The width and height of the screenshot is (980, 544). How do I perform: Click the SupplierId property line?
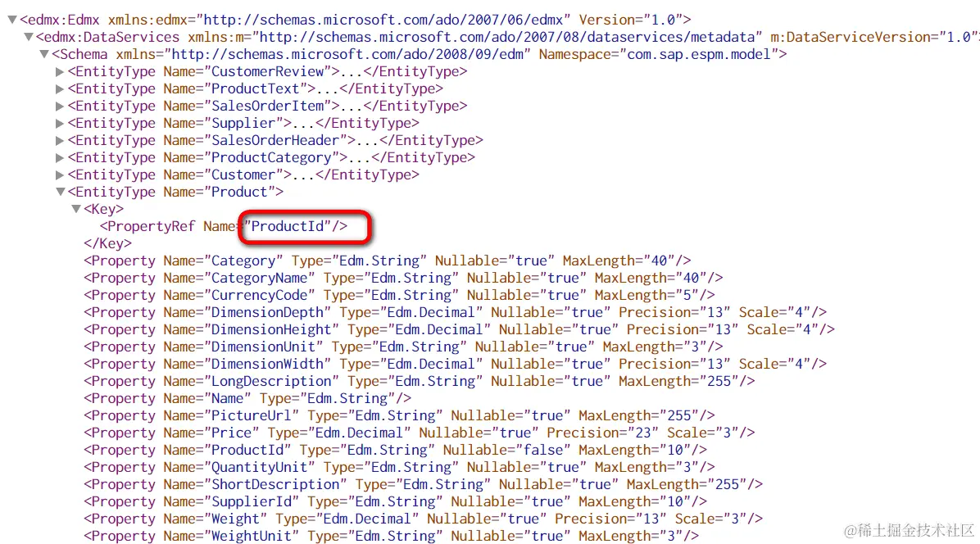(x=396, y=501)
